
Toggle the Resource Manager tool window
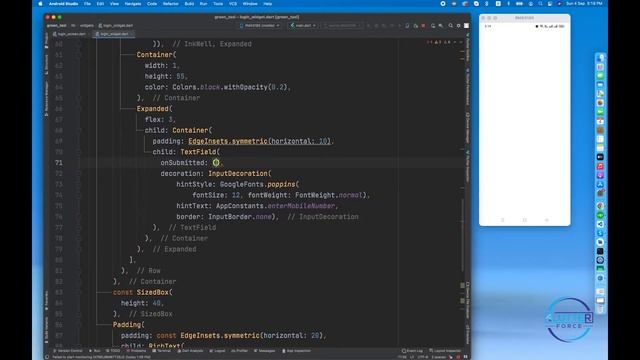click(47, 98)
